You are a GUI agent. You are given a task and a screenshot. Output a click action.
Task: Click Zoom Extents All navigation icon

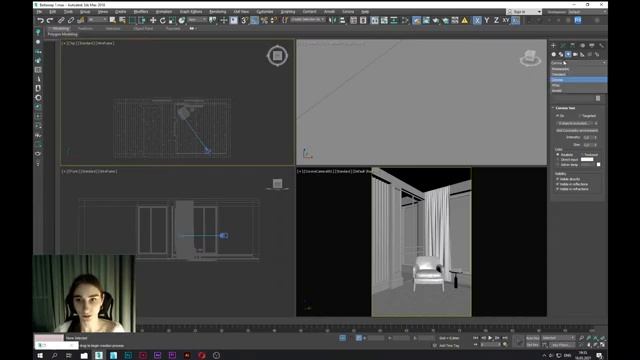click(x=602, y=338)
